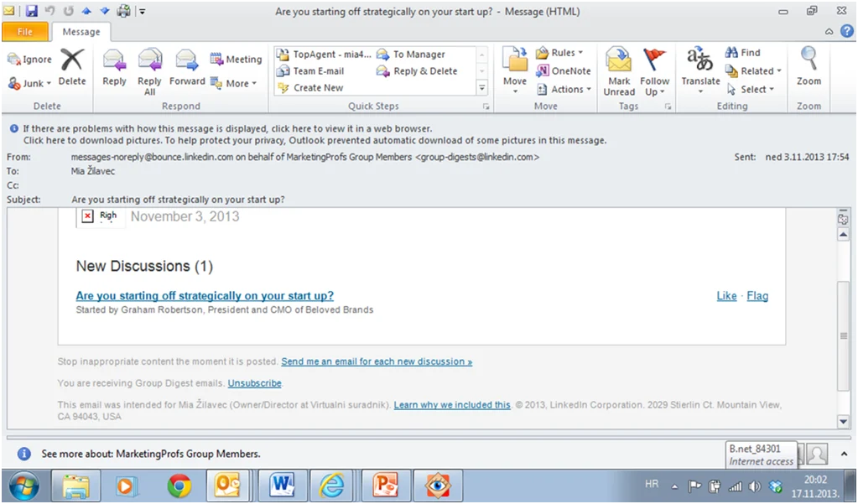Click the message scrollbar down arrow
The height and width of the screenshot is (504, 858).
tap(843, 421)
